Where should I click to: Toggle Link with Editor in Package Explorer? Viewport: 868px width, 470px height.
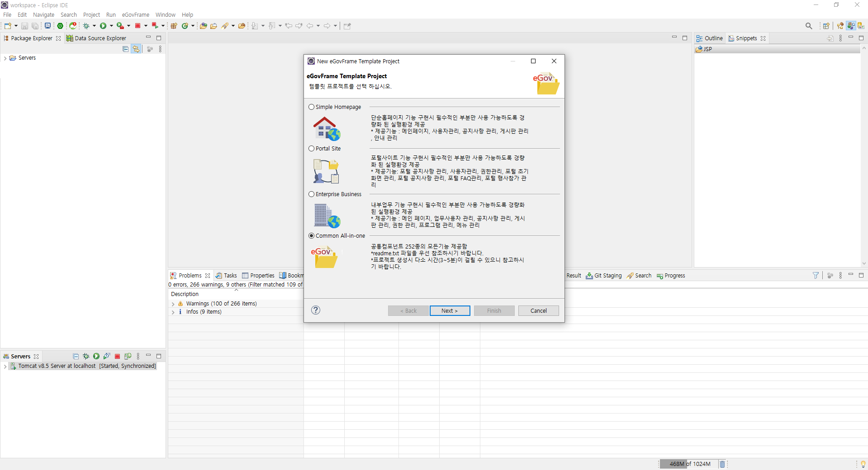point(136,49)
